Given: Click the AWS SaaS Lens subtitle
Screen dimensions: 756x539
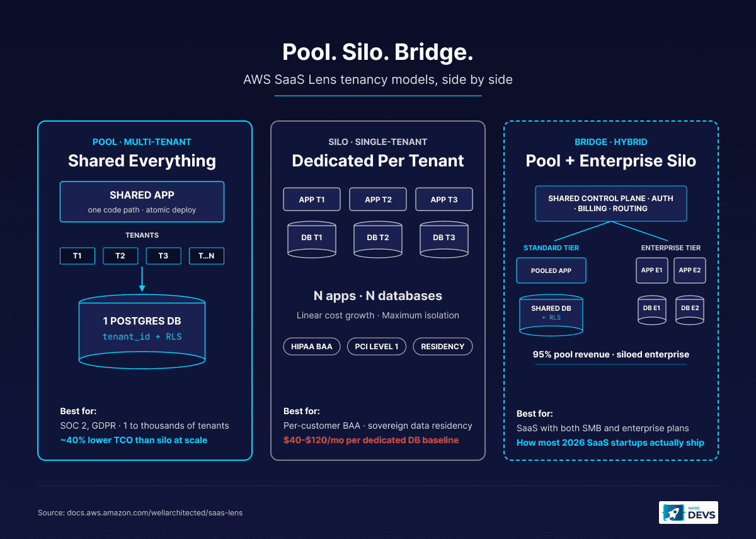Looking at the screenshot, I should pos(378,80).
